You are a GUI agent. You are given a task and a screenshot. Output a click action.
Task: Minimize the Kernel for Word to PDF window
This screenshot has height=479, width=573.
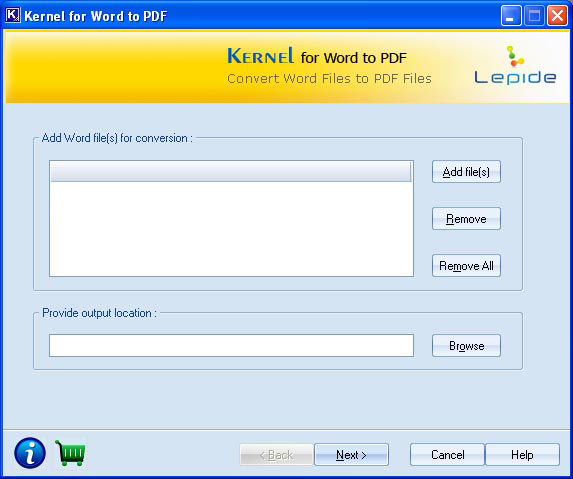(x=511, y=16)
